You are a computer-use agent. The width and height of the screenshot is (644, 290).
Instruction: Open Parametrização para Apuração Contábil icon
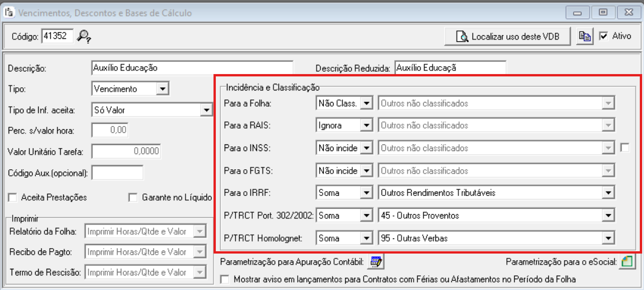[377, 261]
